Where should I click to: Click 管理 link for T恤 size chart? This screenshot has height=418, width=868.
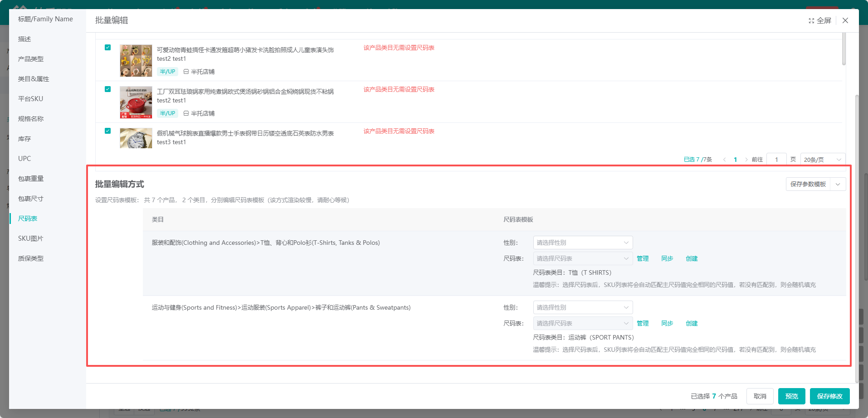coord(643,258)
